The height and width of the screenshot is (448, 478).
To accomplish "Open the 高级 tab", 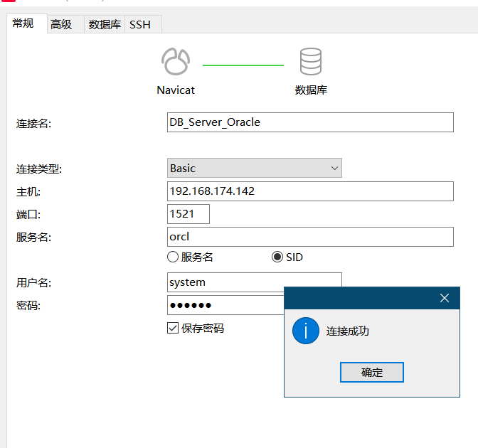I will point(61,24).
